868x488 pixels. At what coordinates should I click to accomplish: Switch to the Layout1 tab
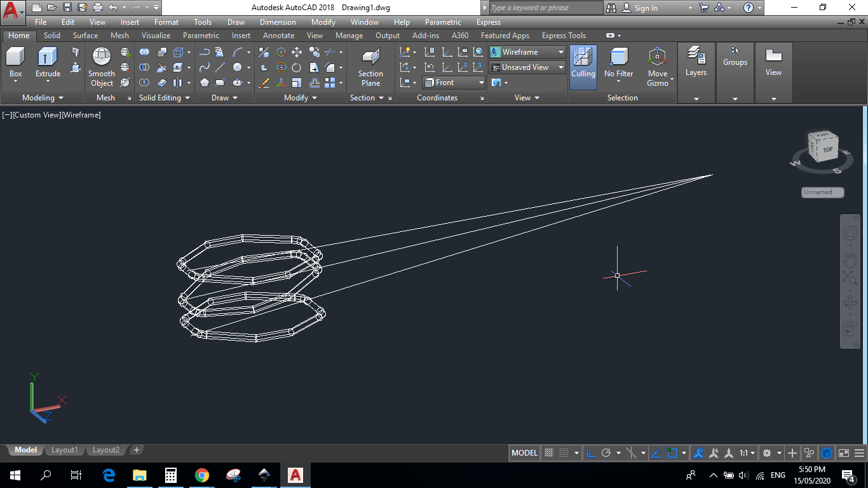(x=65, y=450)
